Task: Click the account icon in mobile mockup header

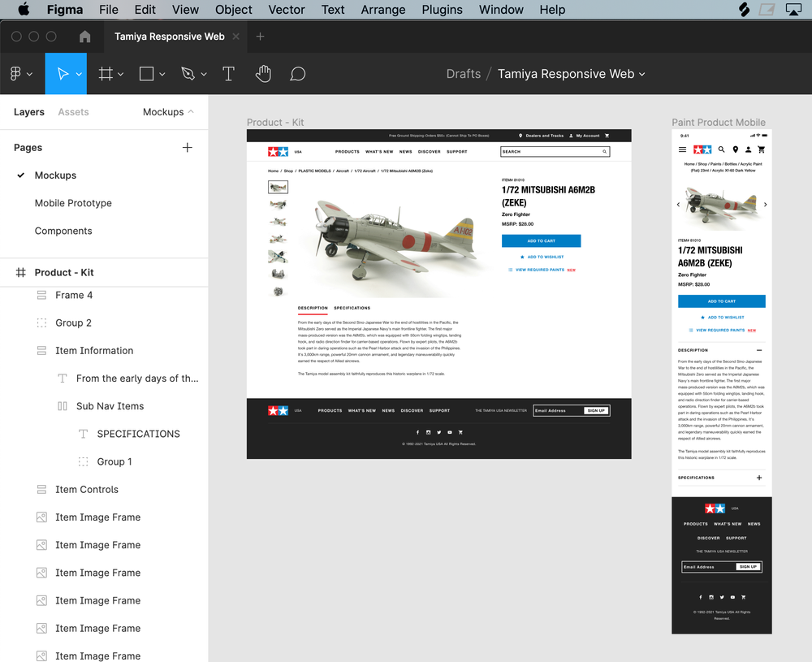Action: (x=748, y=149)
